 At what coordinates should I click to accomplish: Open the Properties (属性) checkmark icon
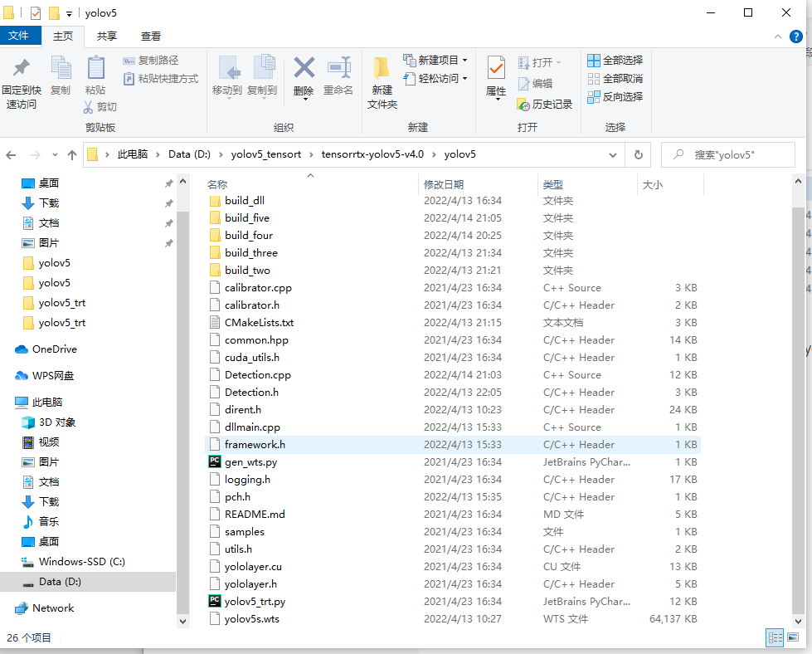(x=496, y=68)
